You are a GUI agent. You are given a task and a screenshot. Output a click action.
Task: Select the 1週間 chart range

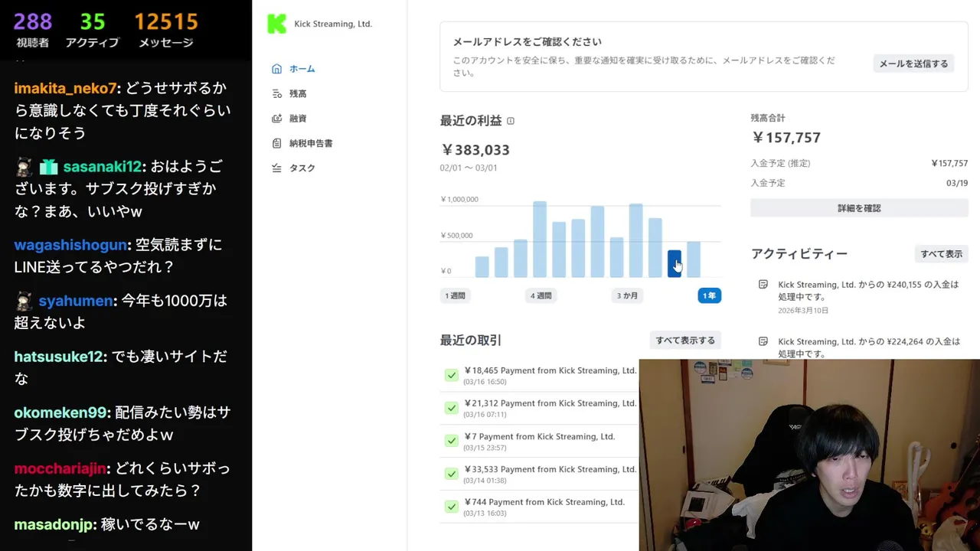pos(455,295)
